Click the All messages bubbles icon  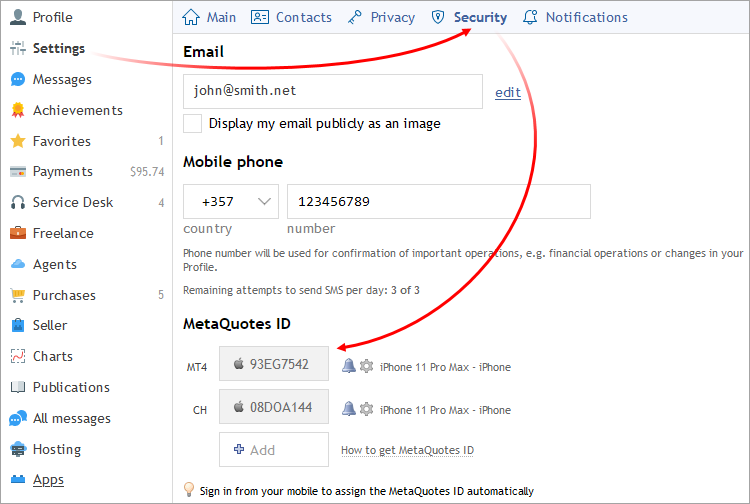click(x=18, y=418)
